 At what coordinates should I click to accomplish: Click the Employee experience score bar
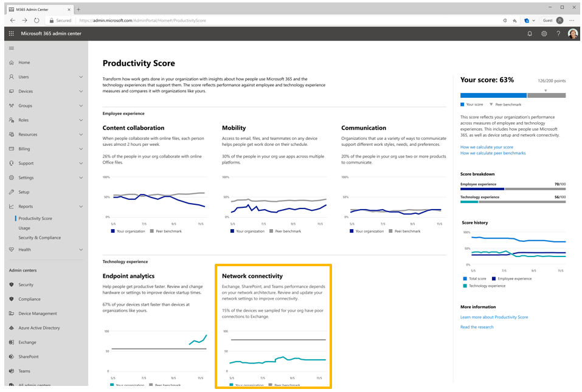click(x=513, y=189)
